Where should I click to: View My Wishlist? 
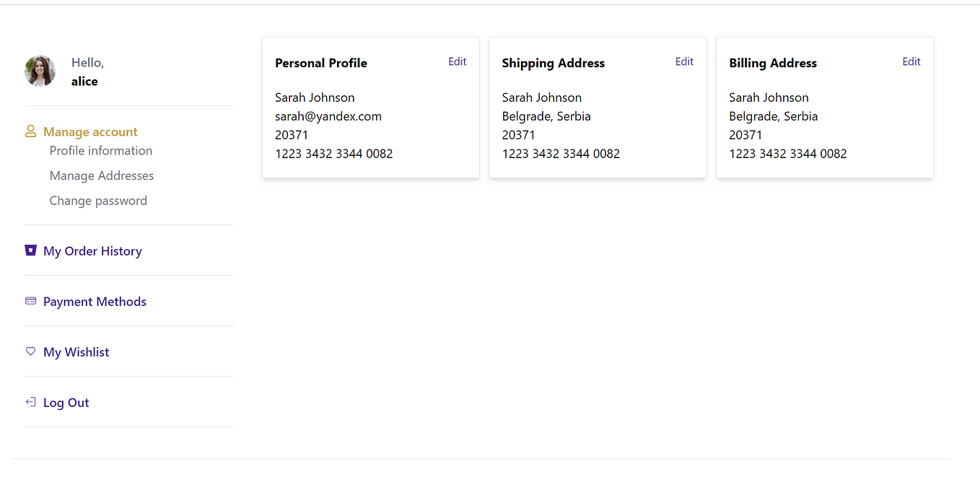[76, 352]
